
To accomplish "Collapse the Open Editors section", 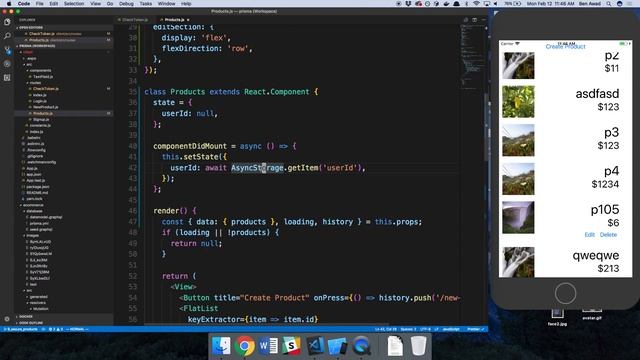I will click(x=63, y=27).
